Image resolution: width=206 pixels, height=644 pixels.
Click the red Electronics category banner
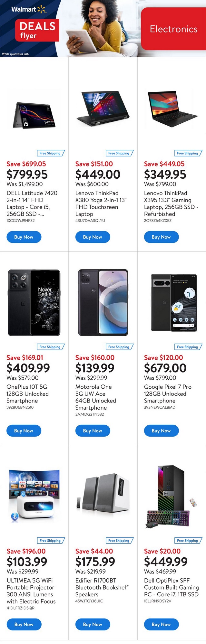173,29
